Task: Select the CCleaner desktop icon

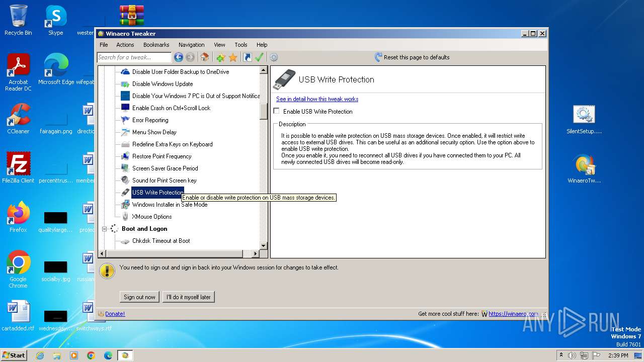Action: pyautogui.click(x=18, y=119)
